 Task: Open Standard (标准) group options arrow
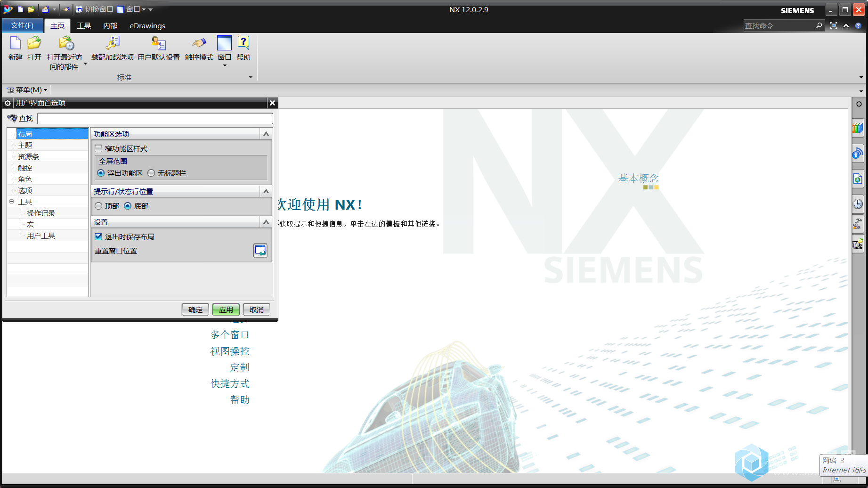point(251,77)
